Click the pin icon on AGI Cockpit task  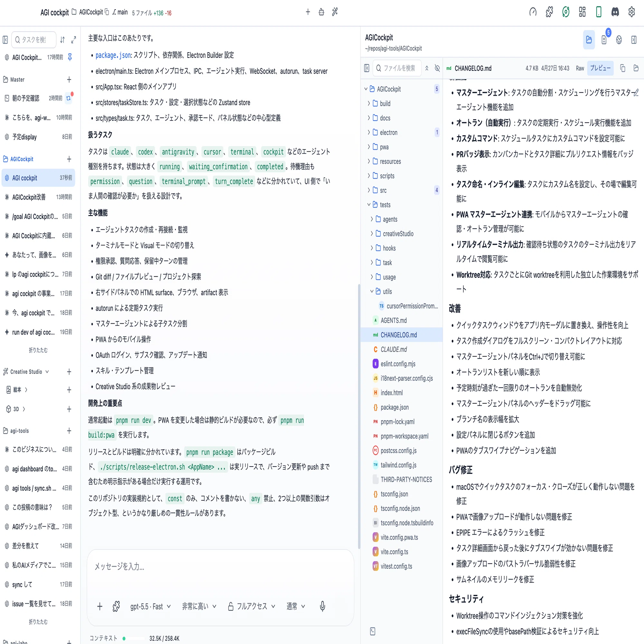(x=70, y=57)
